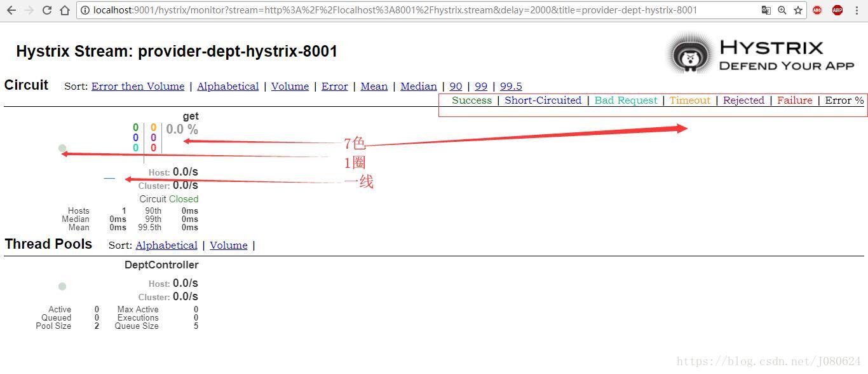The image size is (868, 374).
Task: View site info icon in address bar
Action: [x=85, y=10]
